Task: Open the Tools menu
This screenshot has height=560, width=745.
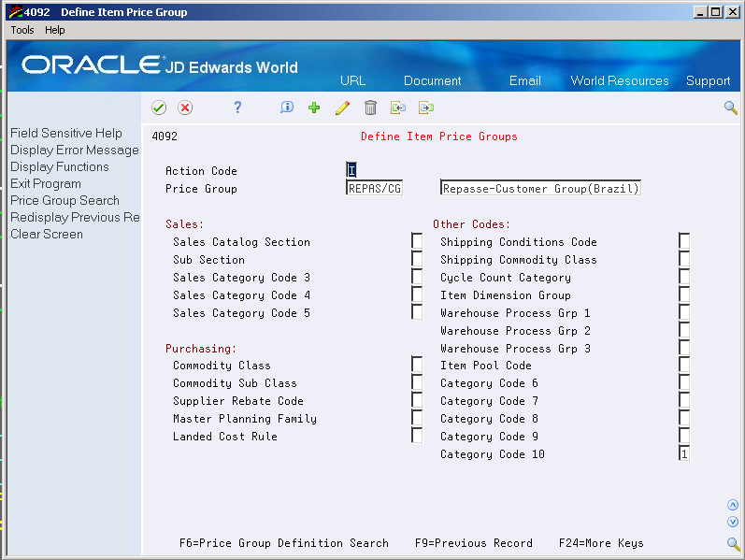Action: (22, 30)
